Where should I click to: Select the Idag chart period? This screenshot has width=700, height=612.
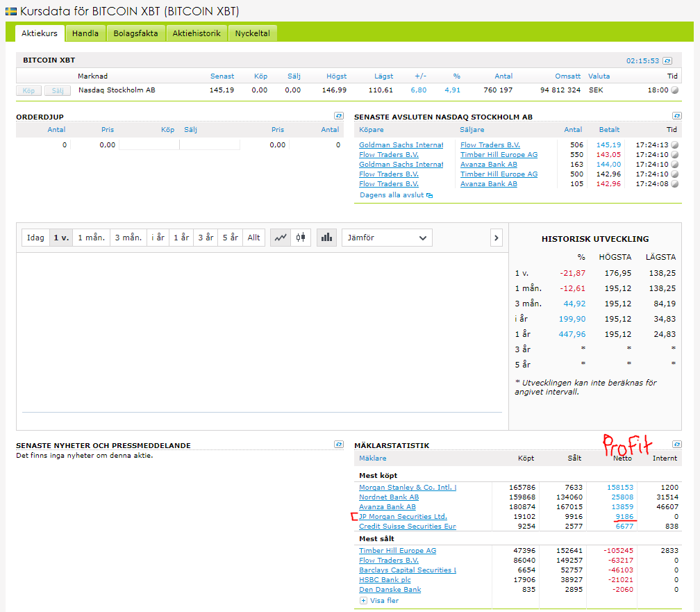pyautogui.click(x=35, y=238)
